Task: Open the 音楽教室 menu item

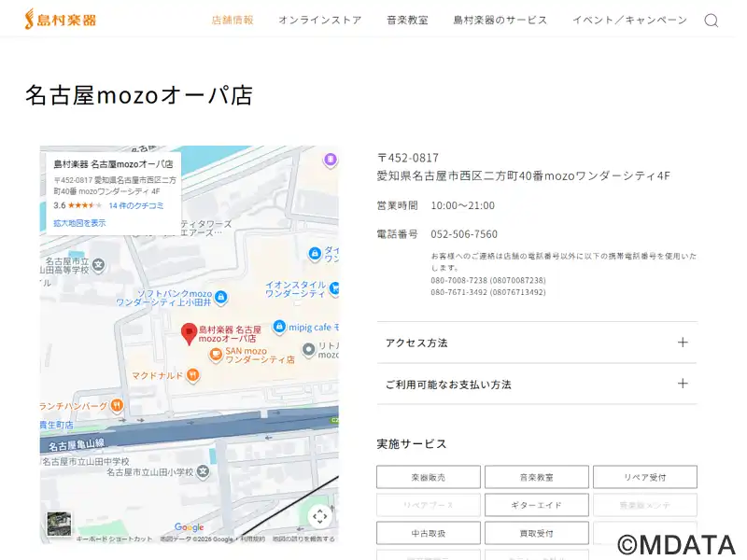Action: tap(407, 20)
